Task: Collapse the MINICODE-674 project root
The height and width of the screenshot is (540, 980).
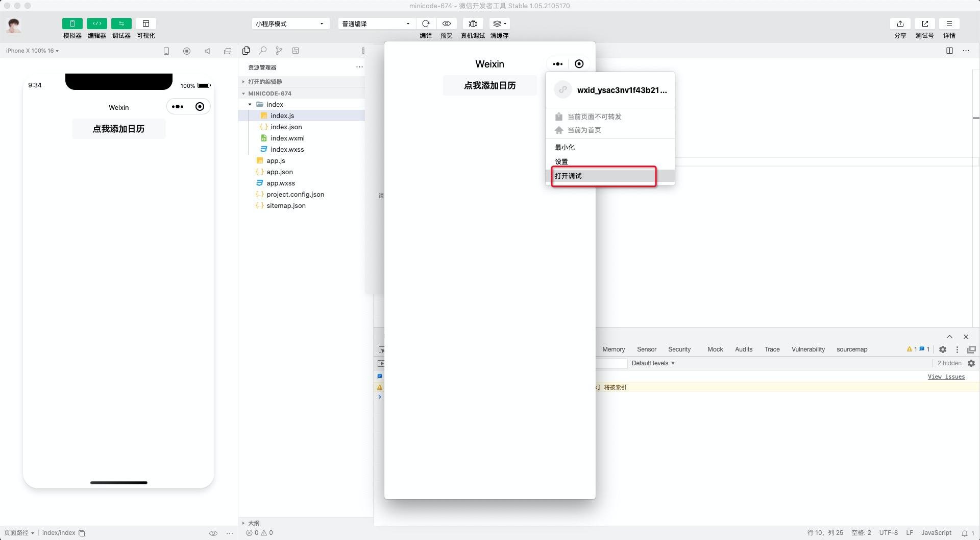Action: (x=302, y=93)
